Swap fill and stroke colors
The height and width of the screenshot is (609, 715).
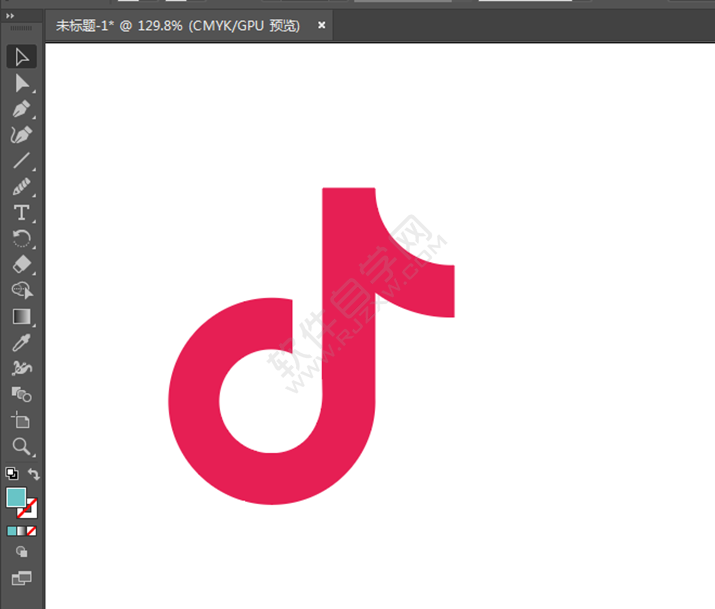tap(34, 474)
